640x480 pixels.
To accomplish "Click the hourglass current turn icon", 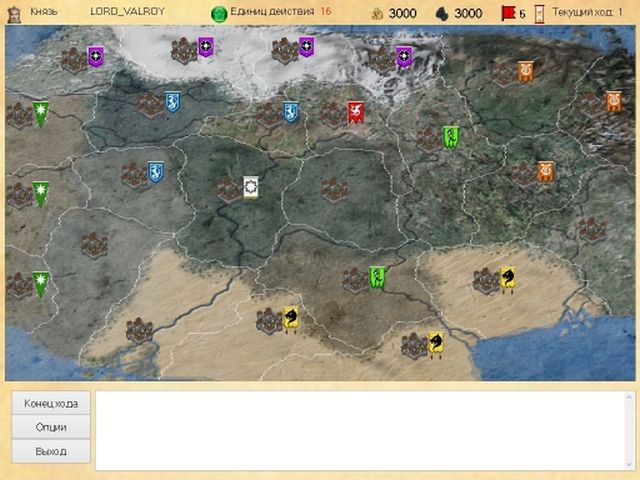I will 540,14.
